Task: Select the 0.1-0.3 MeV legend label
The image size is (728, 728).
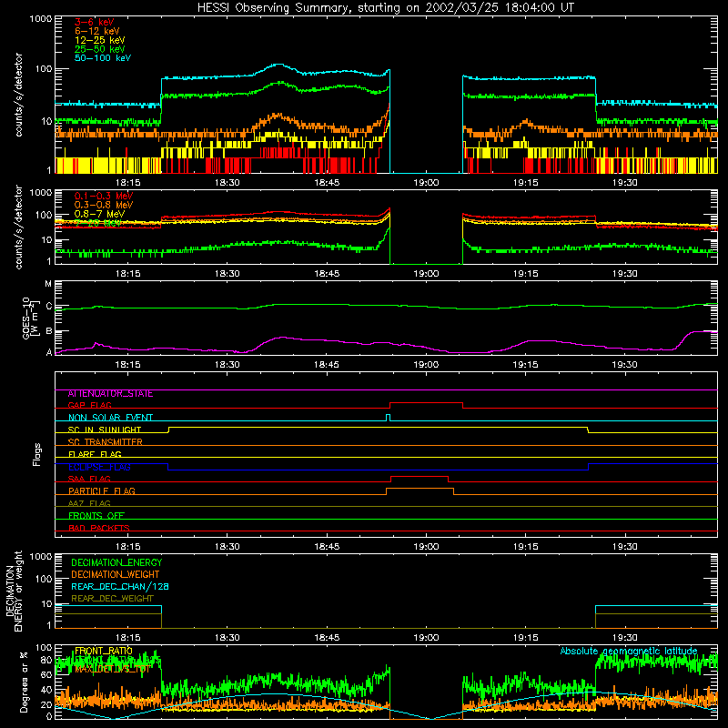Action: 104,196
